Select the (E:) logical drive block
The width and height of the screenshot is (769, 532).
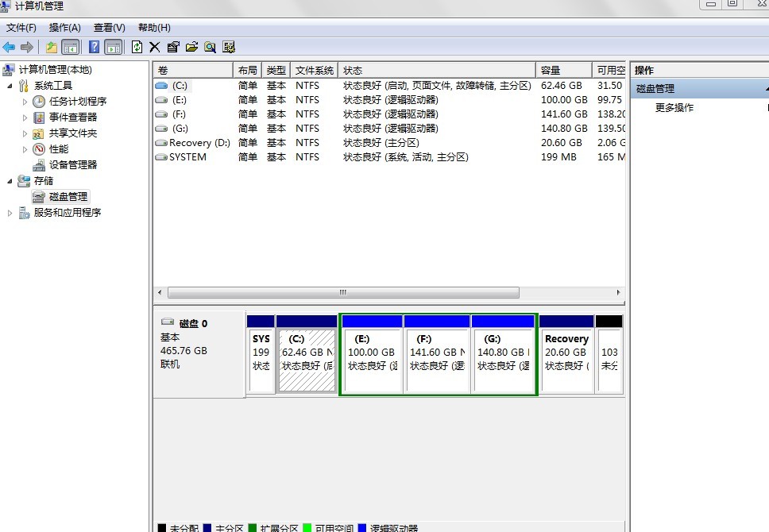(373, 355)
